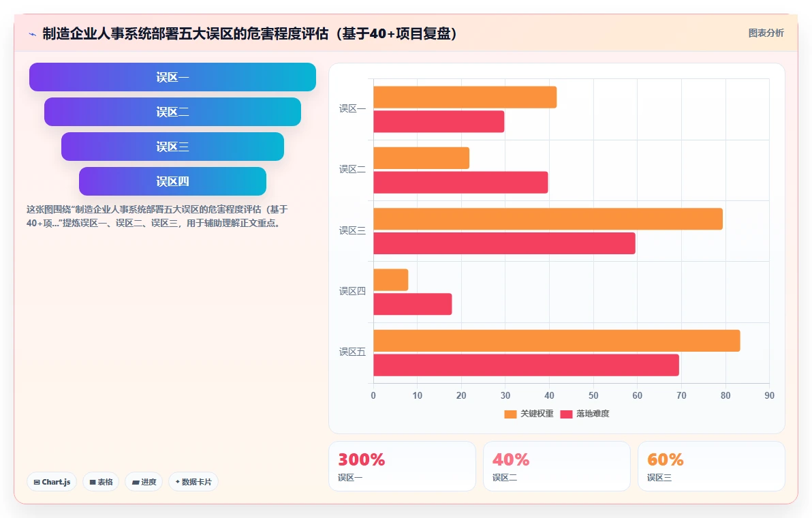Click the red 落地难度 bar for 误区三
812x518 pixels.
[x=504, y=243]
